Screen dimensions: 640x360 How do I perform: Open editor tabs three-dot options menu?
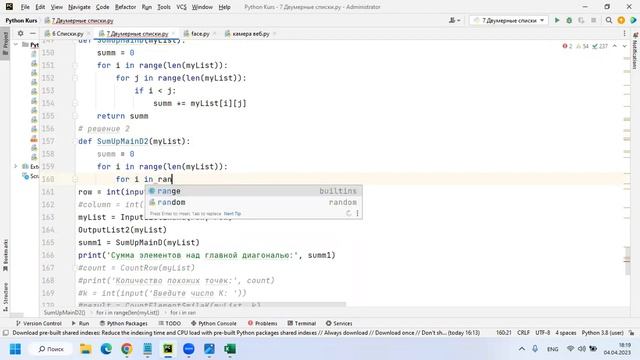(x=624, y=34)
